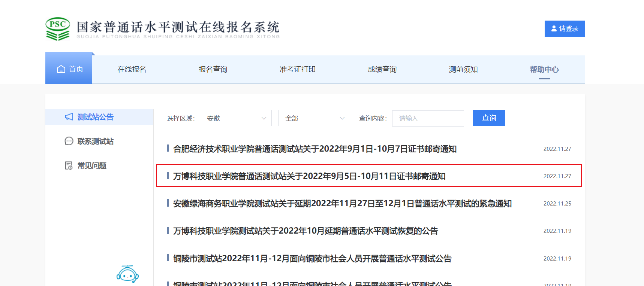This screenshot has height=286, width=644.
Task: Click the chat bubble icon beside 联系测试站
Action: 69,141
